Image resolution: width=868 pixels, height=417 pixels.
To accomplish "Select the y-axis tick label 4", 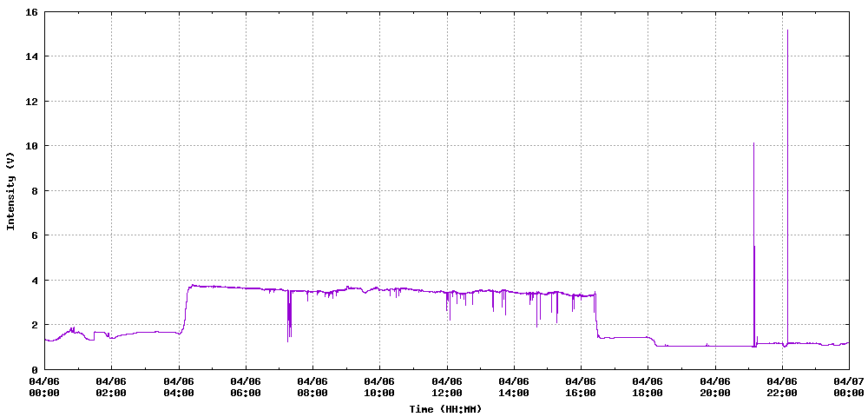I will (35, 281).
